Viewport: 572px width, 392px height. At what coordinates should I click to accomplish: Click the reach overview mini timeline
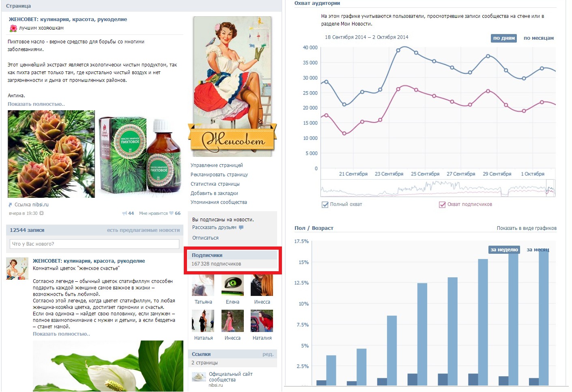click(x=438, y=188)
